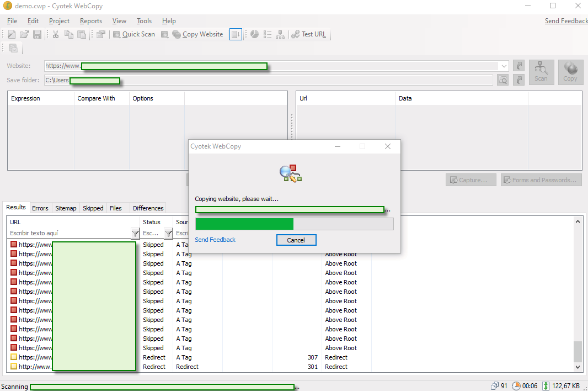Click the Capture... button
The image size is (588, 391).
471,180
